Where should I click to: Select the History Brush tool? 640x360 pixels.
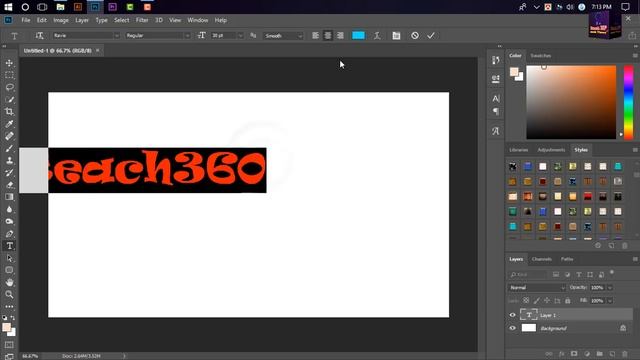pyautogui.click(x=9, y=173)
